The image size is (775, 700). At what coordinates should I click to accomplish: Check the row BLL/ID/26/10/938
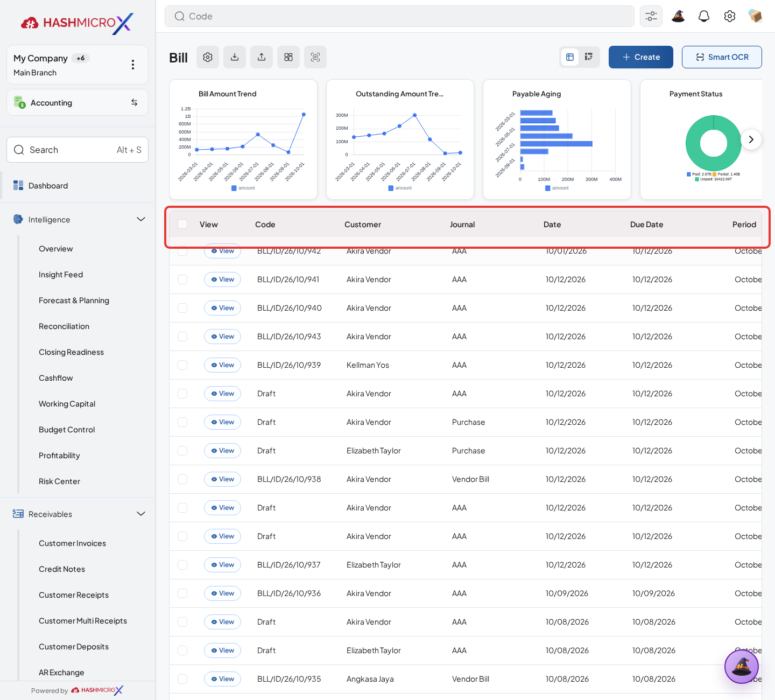182,479
